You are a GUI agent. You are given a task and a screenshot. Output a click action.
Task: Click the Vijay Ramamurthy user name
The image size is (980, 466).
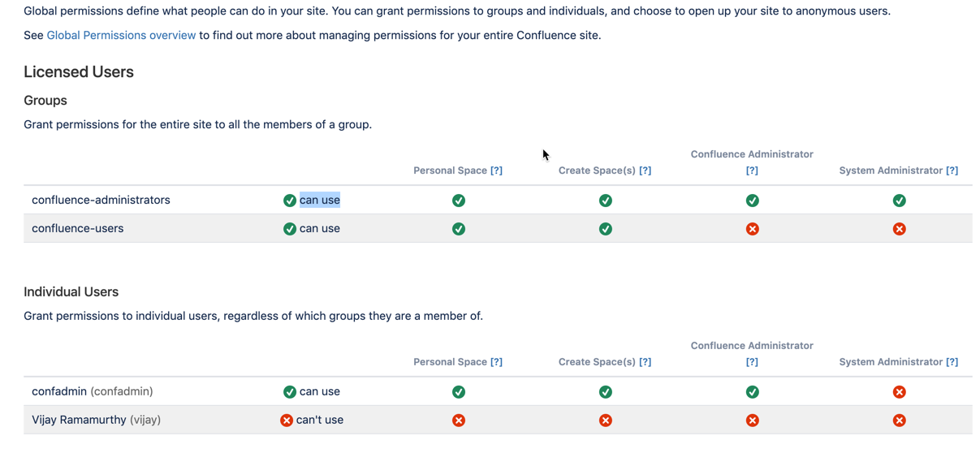click(x=79, y=420)
